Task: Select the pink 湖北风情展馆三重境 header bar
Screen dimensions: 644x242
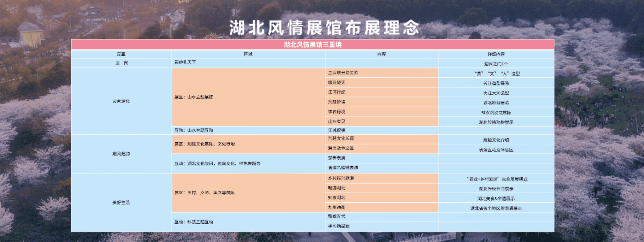Action: point(312,45)
